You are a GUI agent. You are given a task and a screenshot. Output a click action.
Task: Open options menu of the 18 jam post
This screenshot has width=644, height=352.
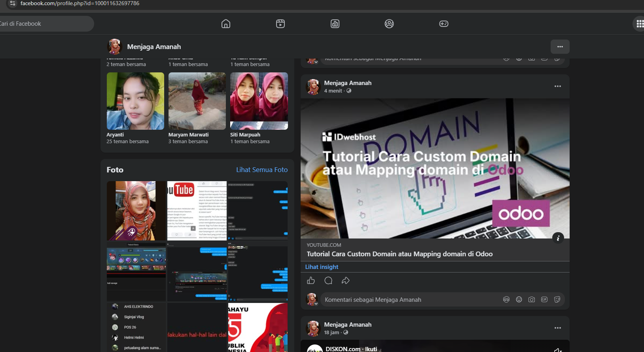coord(558,328)
